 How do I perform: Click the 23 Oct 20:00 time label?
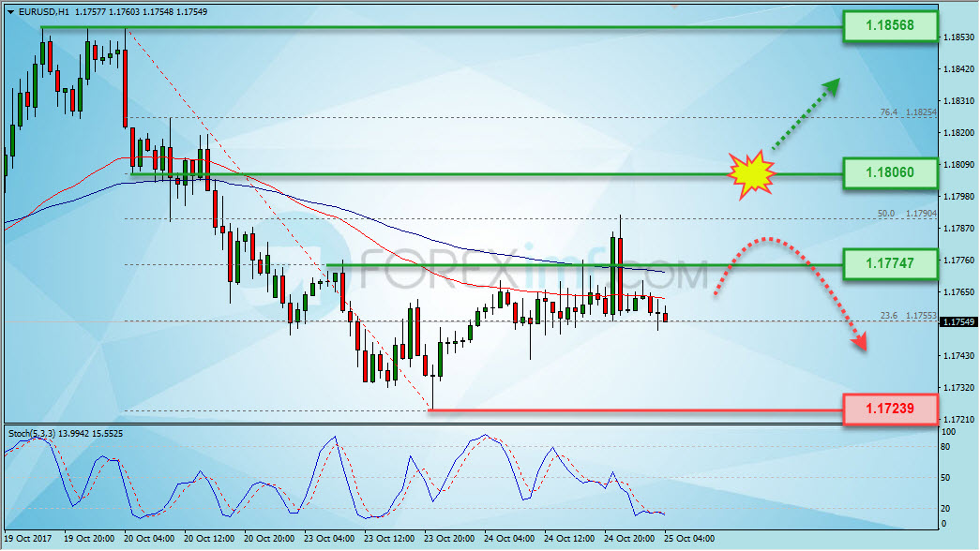[x=449, y=539]
